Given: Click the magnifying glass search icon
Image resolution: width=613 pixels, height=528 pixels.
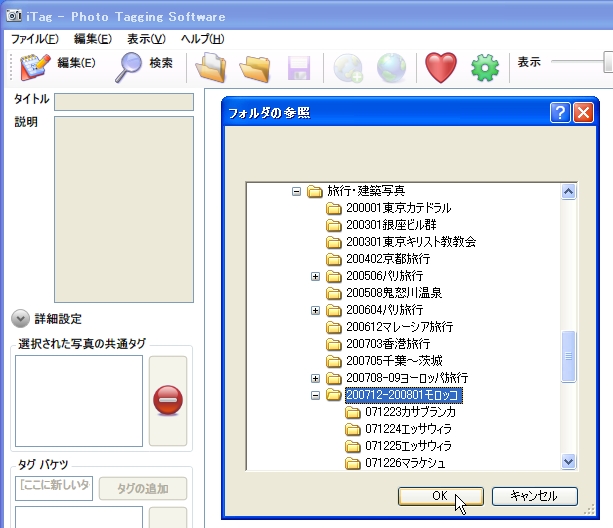Looking at the screenshot, I should (128, 67).
